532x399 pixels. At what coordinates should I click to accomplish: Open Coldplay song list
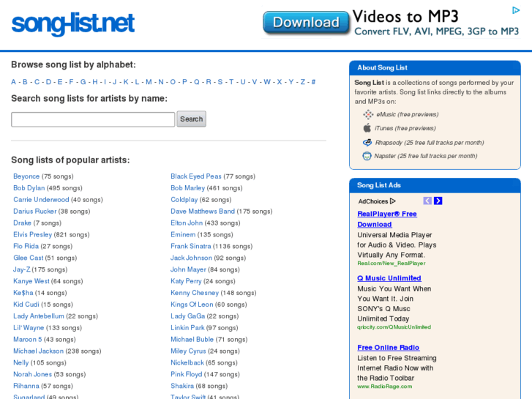pyautogui.click(x=184, y=200)
